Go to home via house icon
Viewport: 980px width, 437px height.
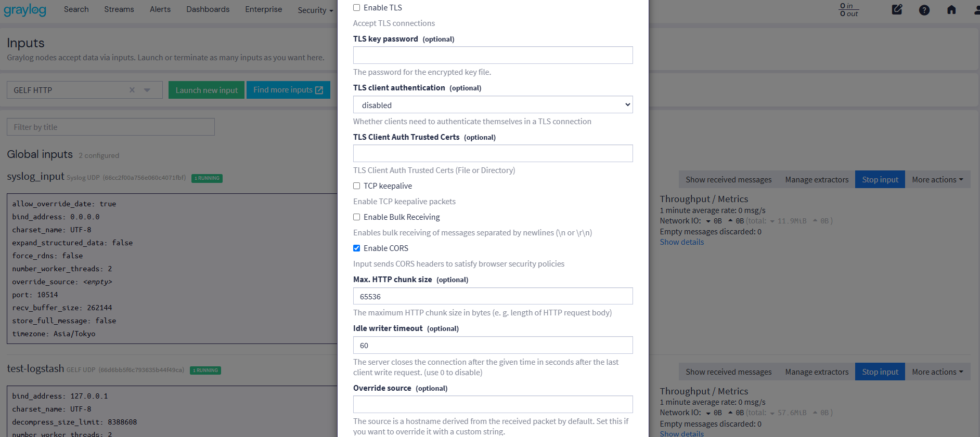[x=951, y=9]
